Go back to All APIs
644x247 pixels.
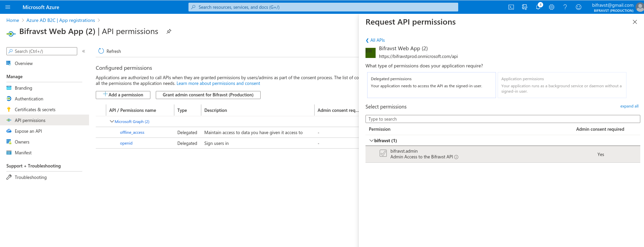pos(375,40)
